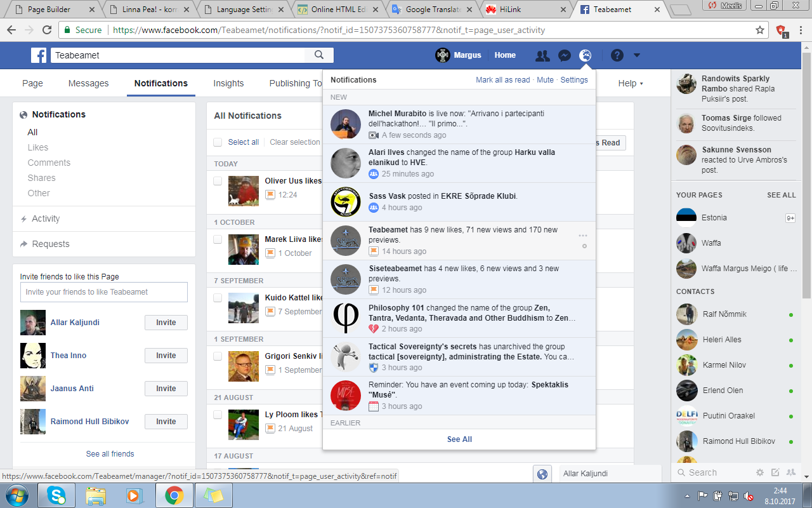Open notification Settings link
The image size is (812, 508).
tap(574, 80)
